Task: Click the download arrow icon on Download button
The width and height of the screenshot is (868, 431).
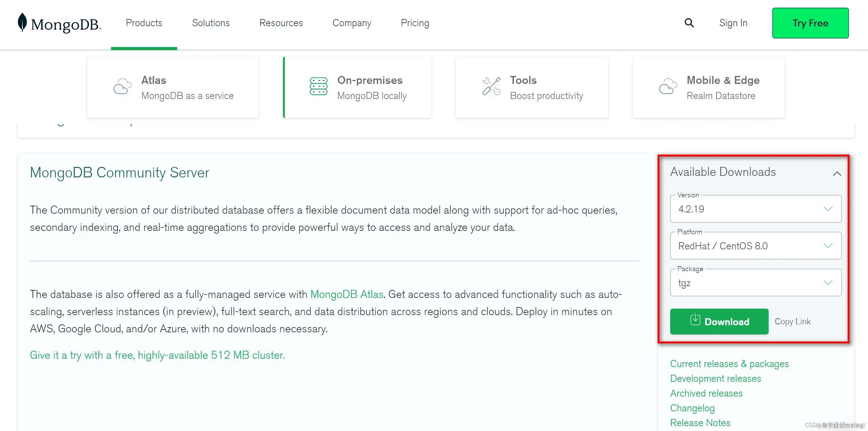Action: tap(695, 320)
